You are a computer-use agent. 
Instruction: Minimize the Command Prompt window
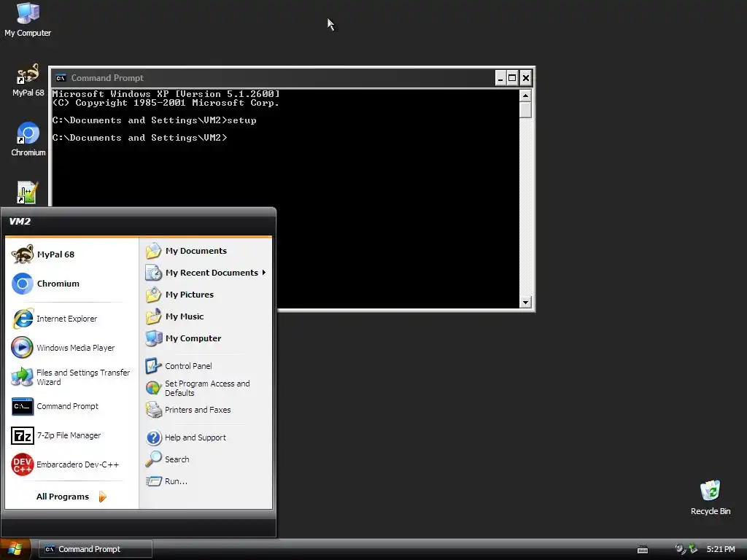click(x=500, y=78)
